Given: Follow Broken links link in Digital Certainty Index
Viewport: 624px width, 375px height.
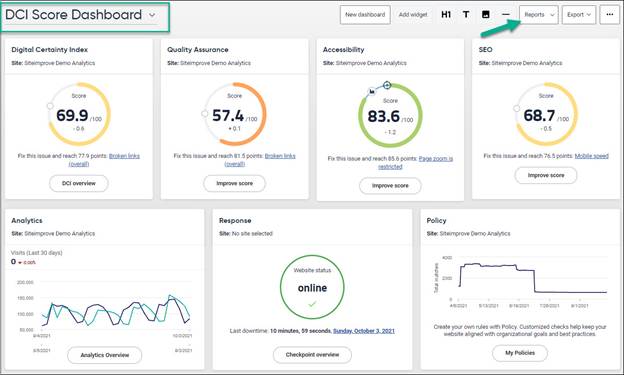Looking at the screenshot, I should pos(124,156).
